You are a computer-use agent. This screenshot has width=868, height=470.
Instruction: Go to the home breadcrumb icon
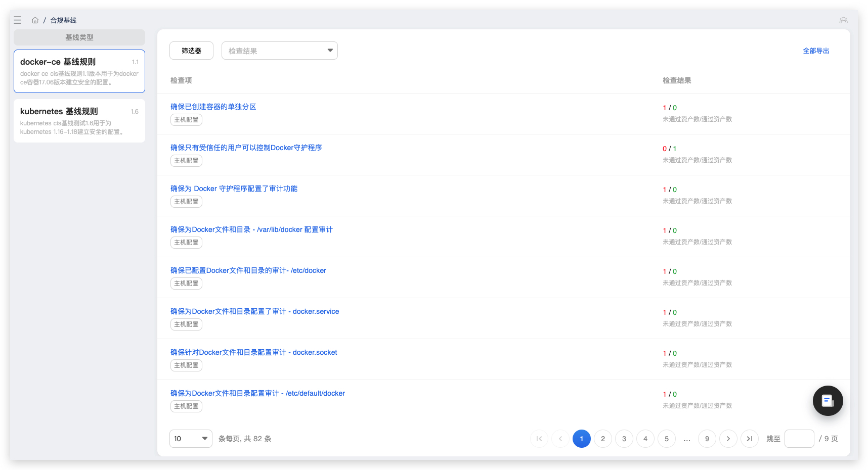pyautogui.click(x=35, y=20)
